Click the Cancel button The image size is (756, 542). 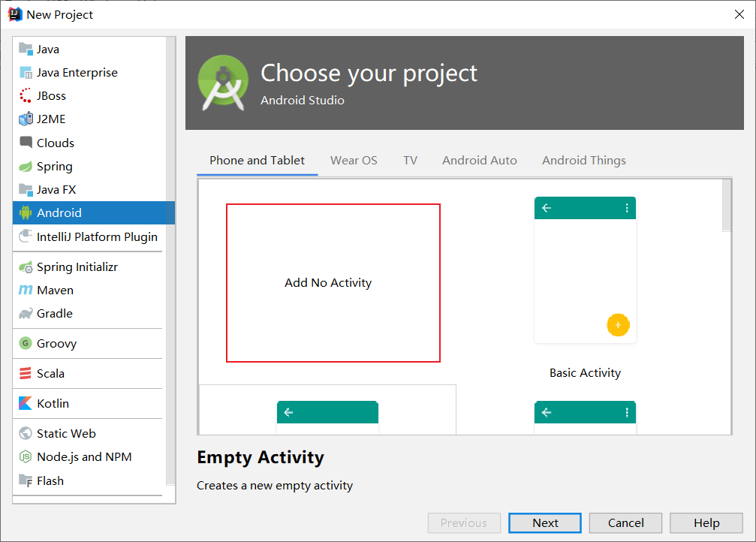[625, 522]
